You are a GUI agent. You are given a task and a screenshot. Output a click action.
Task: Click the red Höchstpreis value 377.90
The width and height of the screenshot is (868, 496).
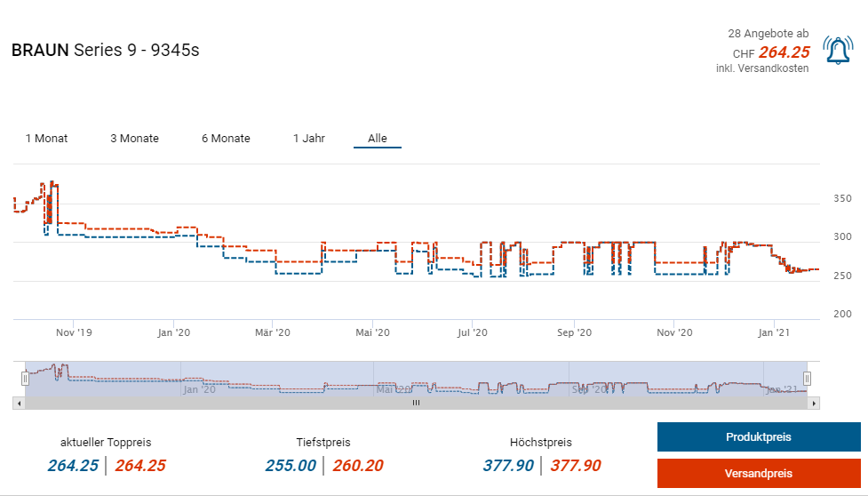point(575,465)
